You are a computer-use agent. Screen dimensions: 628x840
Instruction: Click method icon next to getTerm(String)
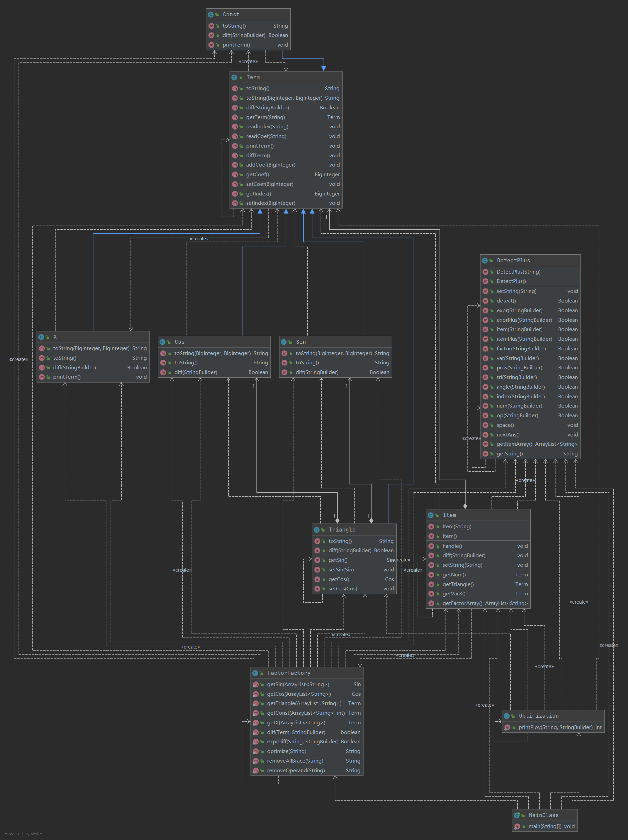235,117
